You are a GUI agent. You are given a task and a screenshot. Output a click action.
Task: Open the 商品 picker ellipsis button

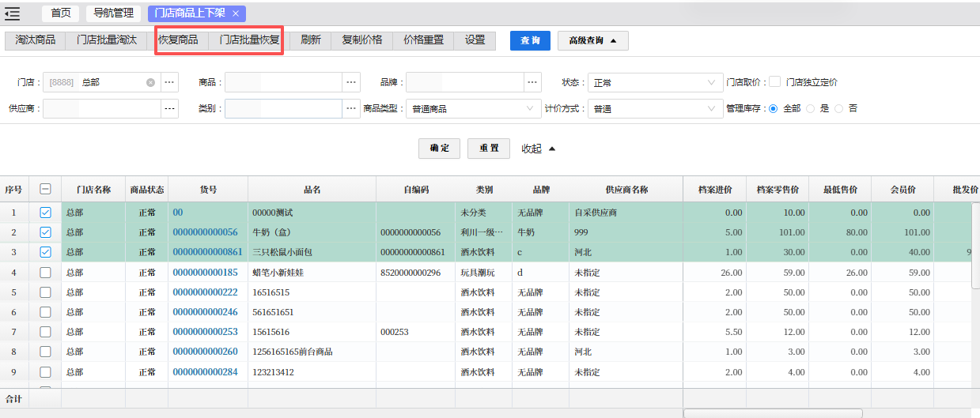(x=352, y=82)
